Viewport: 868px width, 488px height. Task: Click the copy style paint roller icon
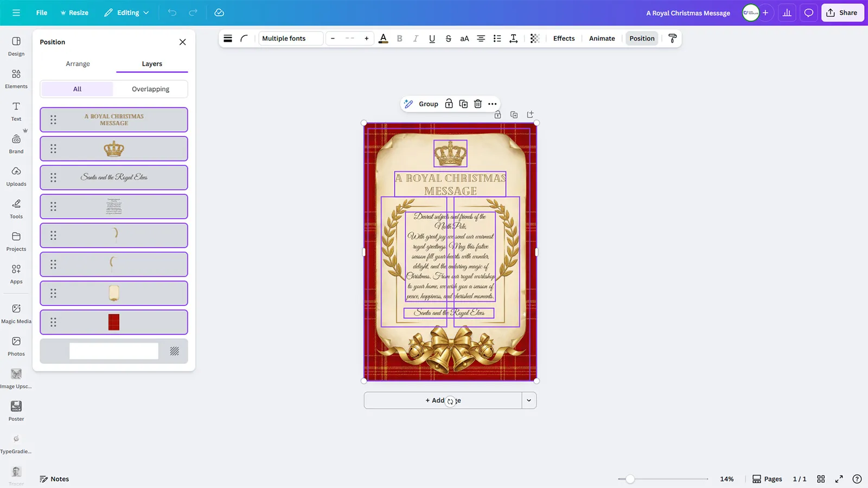(672, 38)
